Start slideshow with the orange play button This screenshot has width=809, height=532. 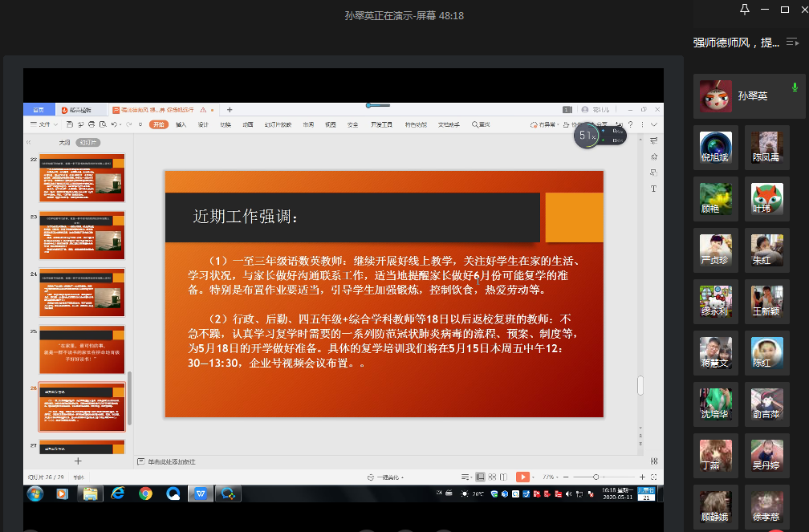[522, 477]
